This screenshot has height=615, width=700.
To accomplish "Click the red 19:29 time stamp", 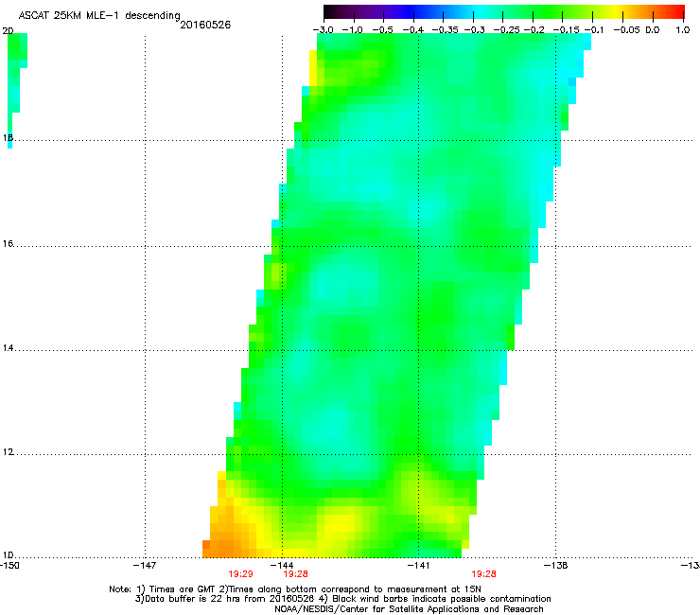I will [x=240, y=574].
